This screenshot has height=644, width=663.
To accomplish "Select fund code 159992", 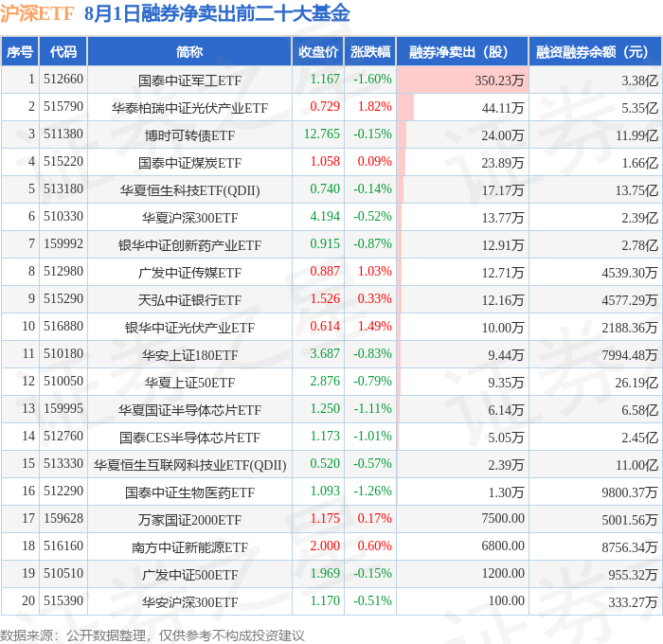I will [63, 244].
